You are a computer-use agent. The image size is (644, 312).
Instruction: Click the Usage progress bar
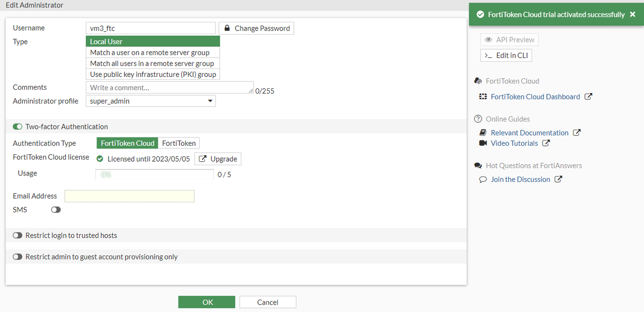click(155, 174)
